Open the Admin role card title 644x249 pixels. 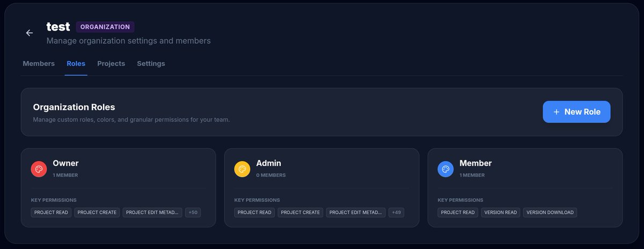pyautogui.click(x=268, y=163)
